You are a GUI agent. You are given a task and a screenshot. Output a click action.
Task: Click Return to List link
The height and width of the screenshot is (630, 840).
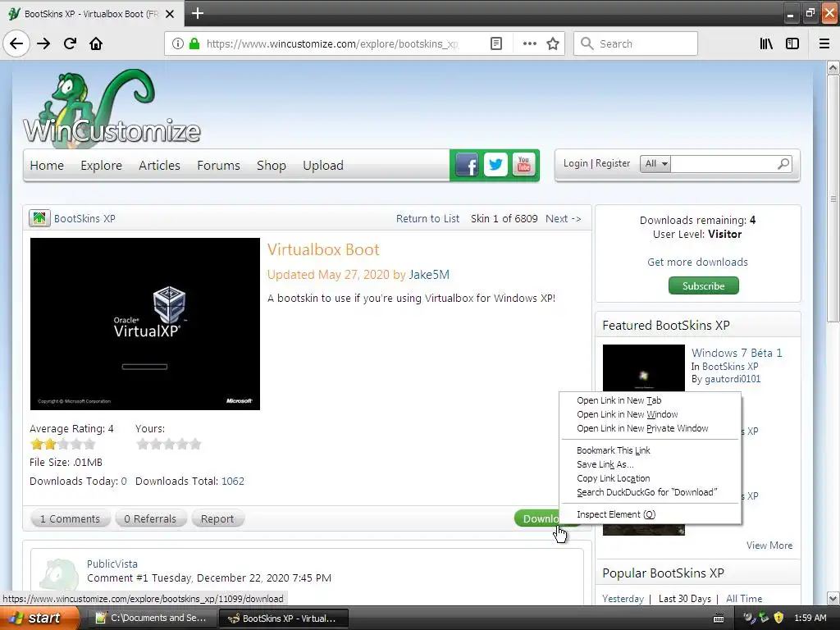click(427, 218)
